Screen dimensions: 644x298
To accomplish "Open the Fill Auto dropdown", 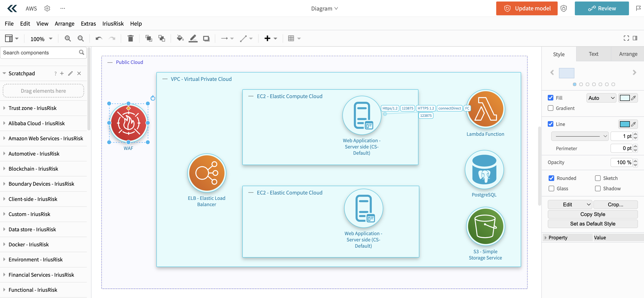I will (x=601, y=98).
